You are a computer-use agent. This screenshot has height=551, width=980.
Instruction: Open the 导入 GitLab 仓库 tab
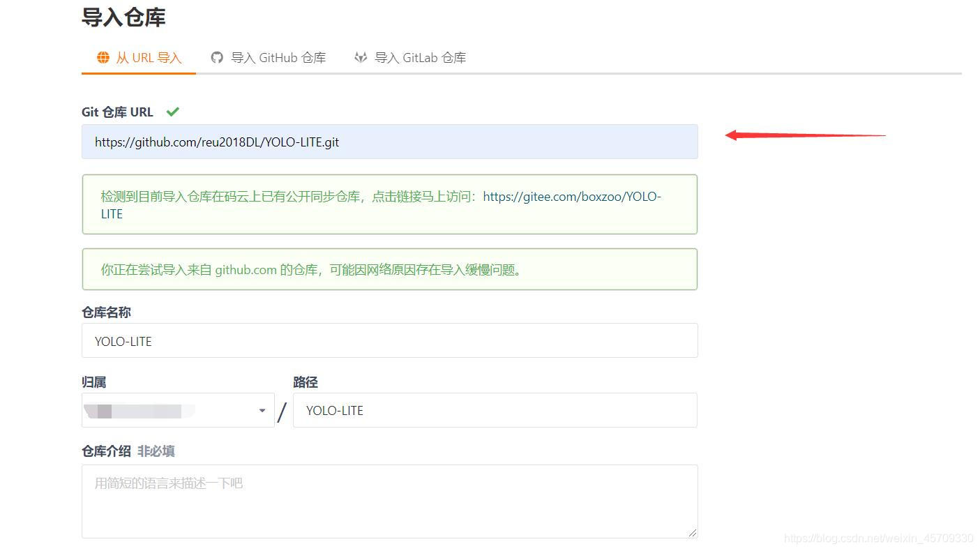click(410, 58)
